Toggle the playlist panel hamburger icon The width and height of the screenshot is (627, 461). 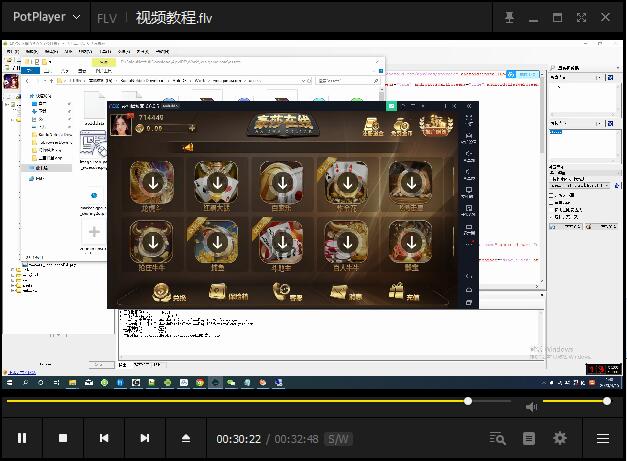pyautogui.click(x=603, y=439)
